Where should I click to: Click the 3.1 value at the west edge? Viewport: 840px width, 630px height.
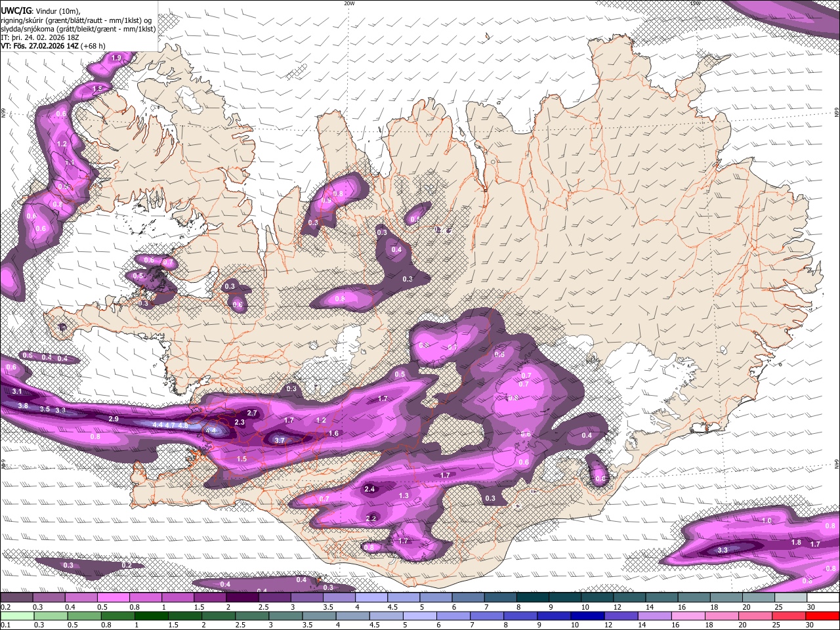click(x=17, y=392)
